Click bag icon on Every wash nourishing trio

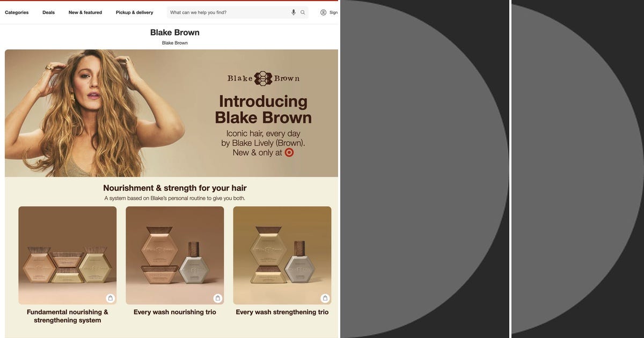tap(217, 298)
